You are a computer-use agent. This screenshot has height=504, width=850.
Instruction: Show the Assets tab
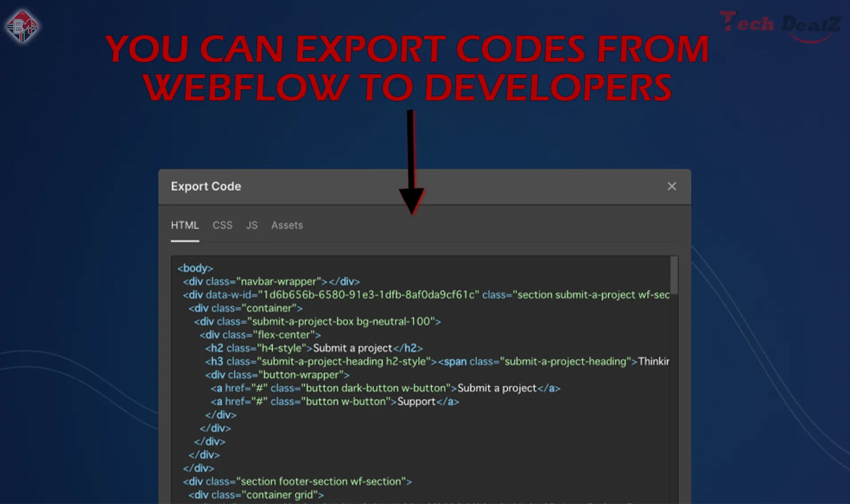pos(287,225)
